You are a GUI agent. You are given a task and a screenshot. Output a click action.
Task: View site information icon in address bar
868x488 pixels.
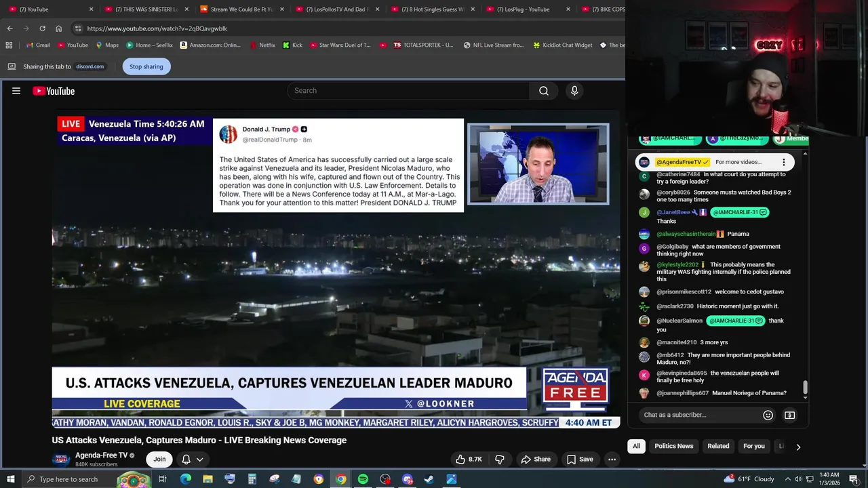78,28
